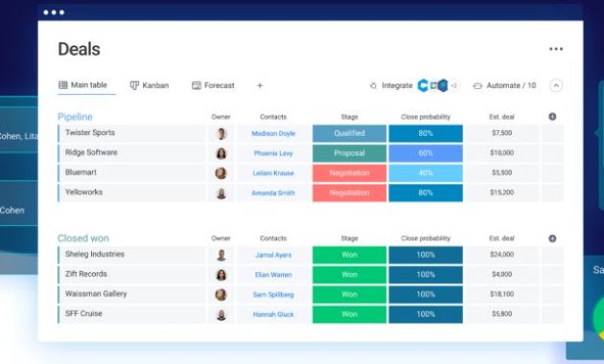Screen dimensions: 604x364
Task: Click the $7,500 deal value
Action: click(x=502, y=133)
